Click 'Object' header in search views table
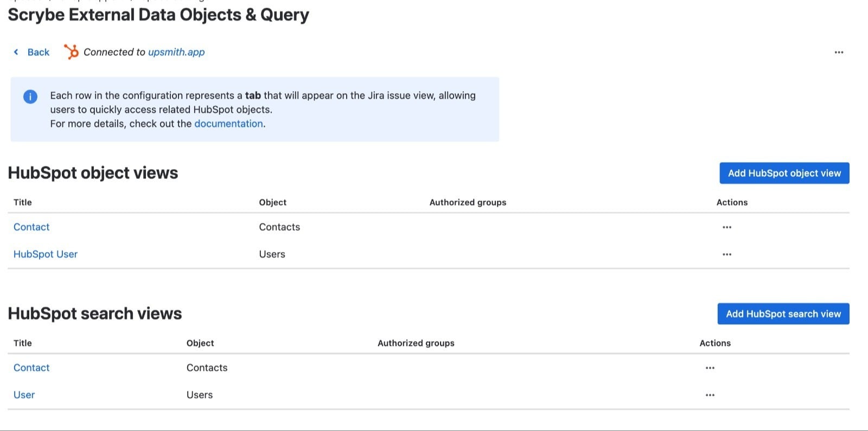 200,343
